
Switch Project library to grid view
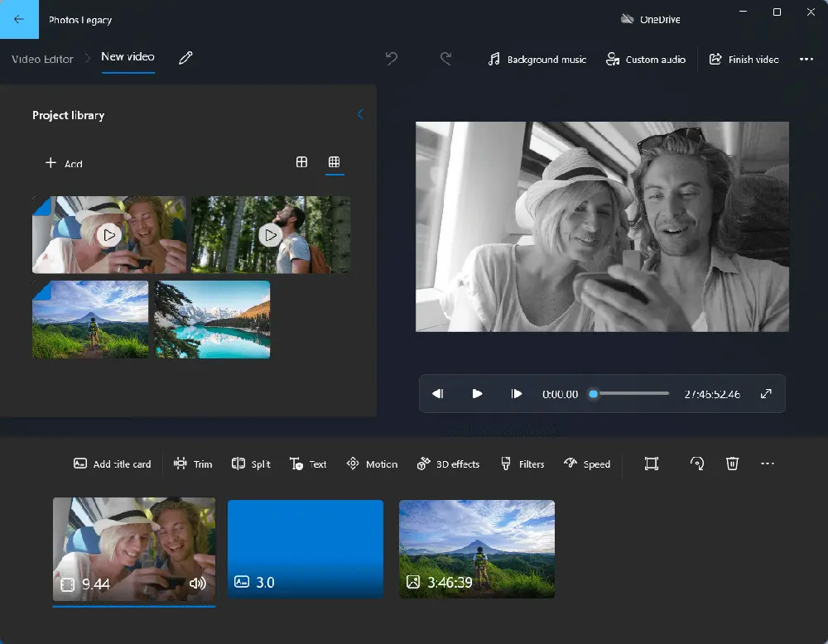[301, 162]
